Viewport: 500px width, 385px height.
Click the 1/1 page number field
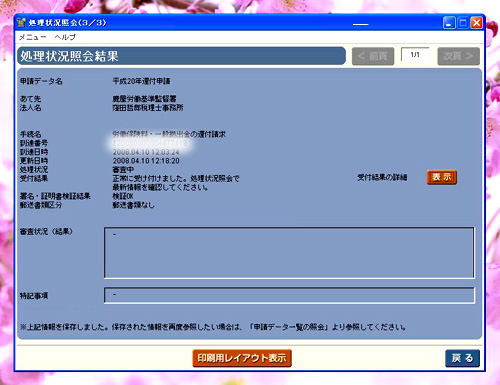coord(415,55)
